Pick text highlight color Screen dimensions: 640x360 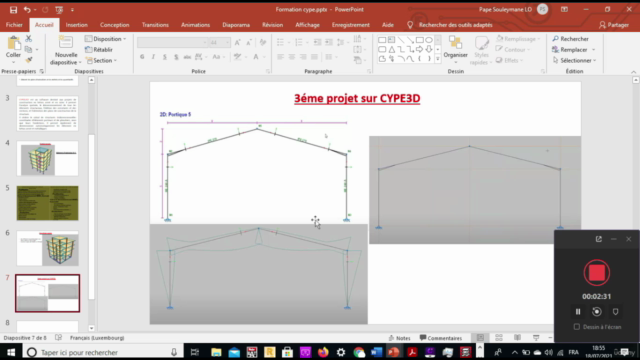point(237,57)
